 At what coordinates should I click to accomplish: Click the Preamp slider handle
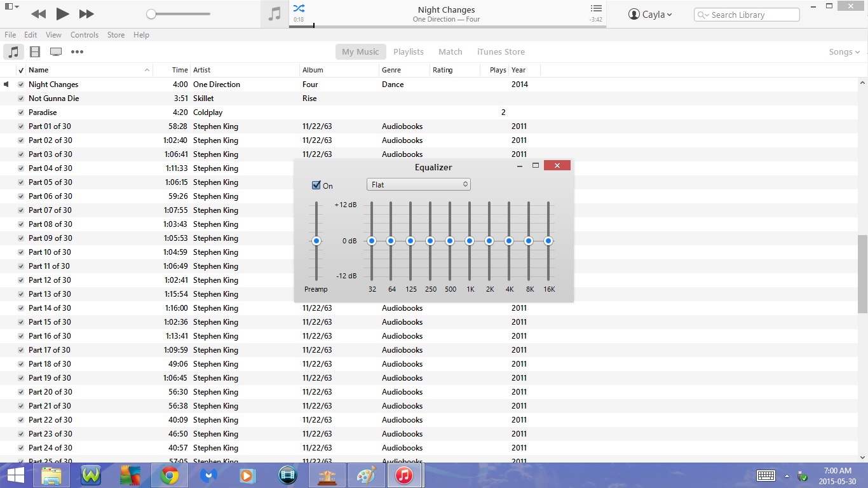316,241
